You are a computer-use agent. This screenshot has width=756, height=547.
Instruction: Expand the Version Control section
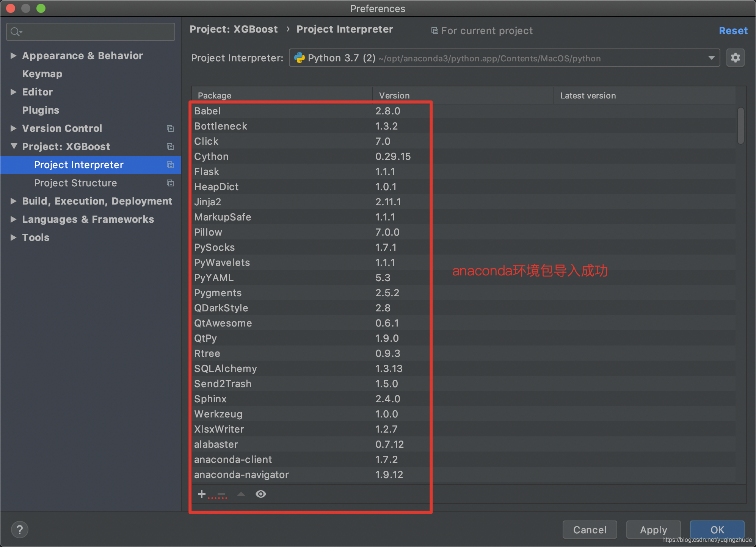[x=13, y=128]
